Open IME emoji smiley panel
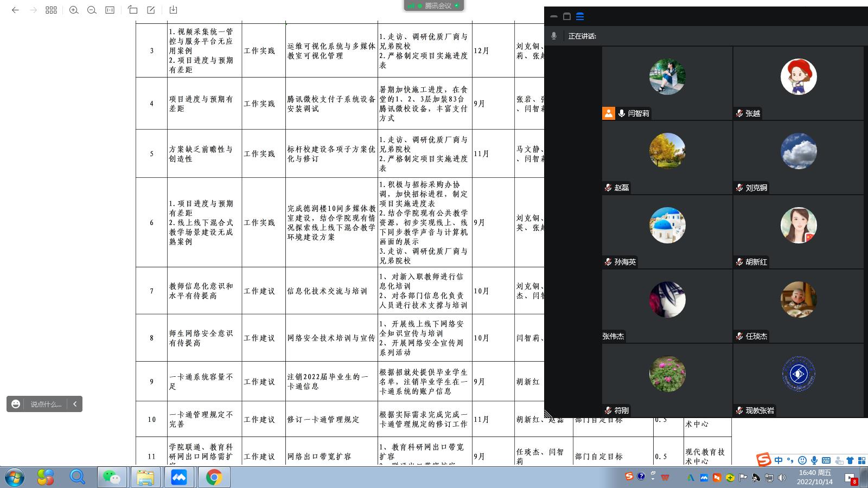 pos(802,460)
